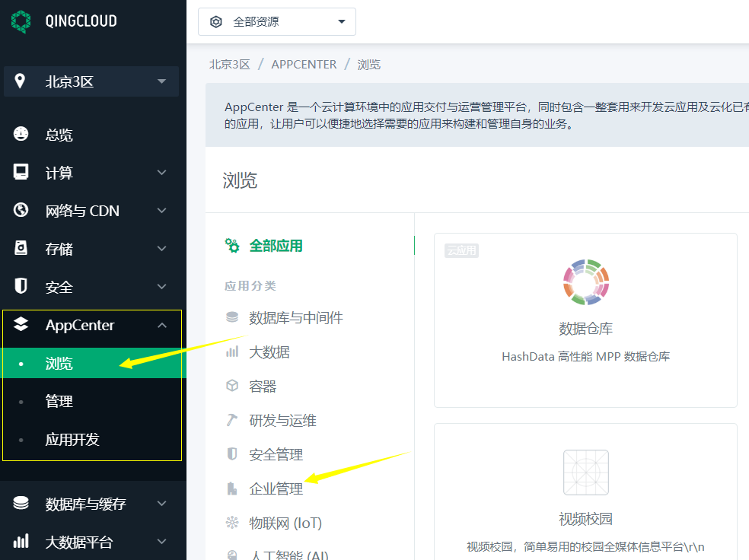The width and height of the screenshot is (749, 560).
Task: Select the 研发与运维 app category
Action: [x=283, y=421]
